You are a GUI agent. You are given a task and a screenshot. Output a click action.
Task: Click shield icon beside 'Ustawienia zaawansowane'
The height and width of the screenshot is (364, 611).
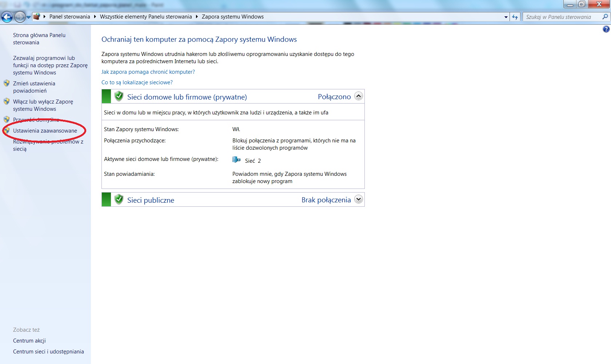coord(7,130)
